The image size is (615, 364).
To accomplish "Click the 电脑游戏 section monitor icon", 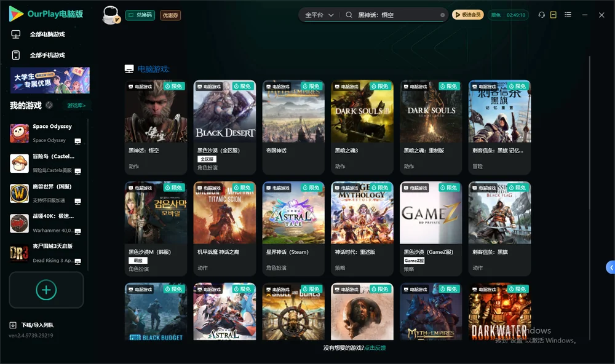I will coord(129,69).
